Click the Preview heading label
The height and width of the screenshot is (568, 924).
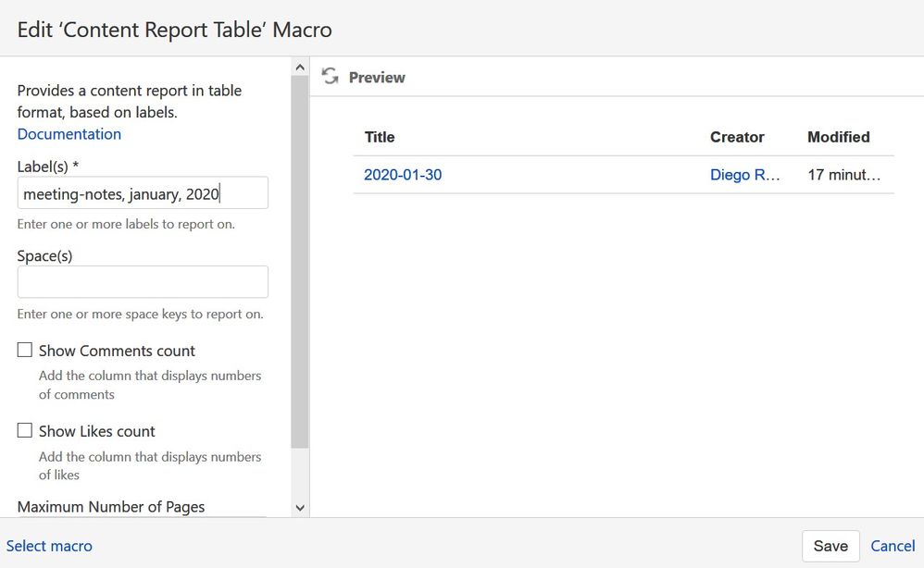coord(377,78)
